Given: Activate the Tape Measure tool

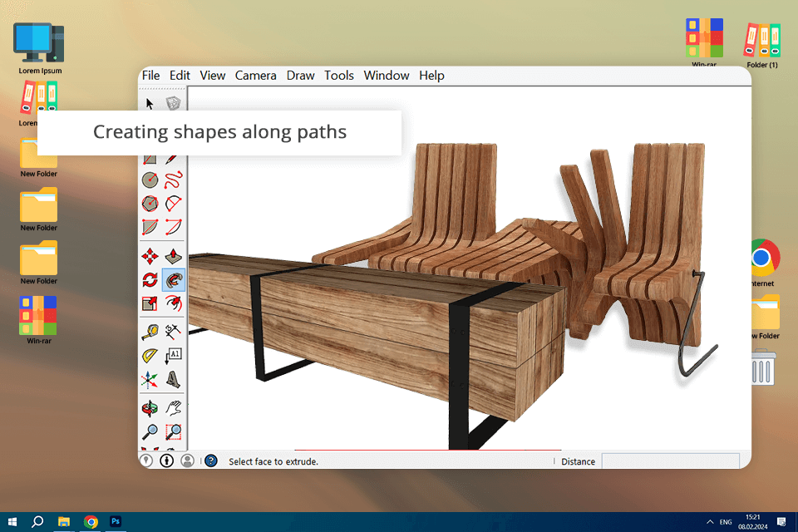Looking at the screenshot, I should pos(150,332).
